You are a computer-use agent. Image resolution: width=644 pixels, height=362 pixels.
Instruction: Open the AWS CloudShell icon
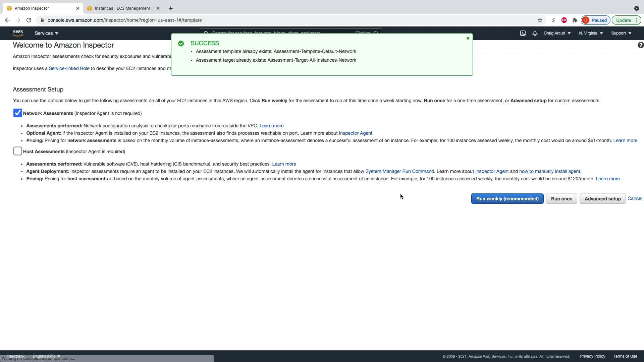click(x=523, y=33)
